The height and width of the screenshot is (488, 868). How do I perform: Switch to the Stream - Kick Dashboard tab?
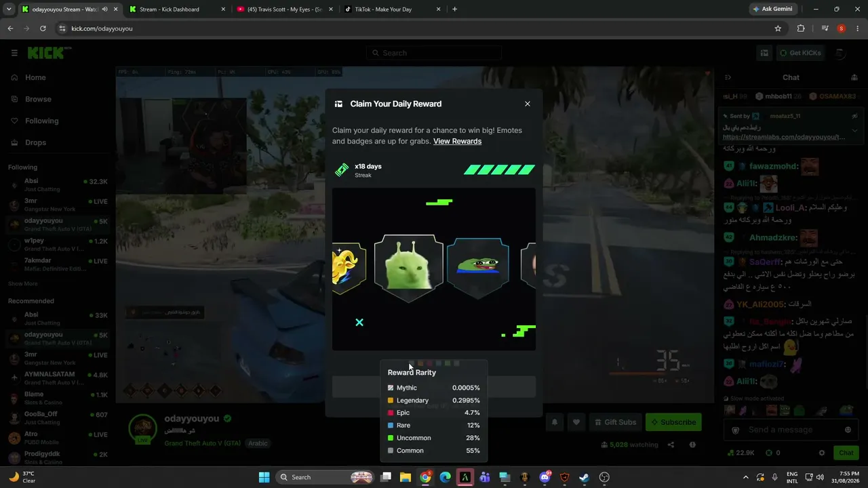pos(178,9)
